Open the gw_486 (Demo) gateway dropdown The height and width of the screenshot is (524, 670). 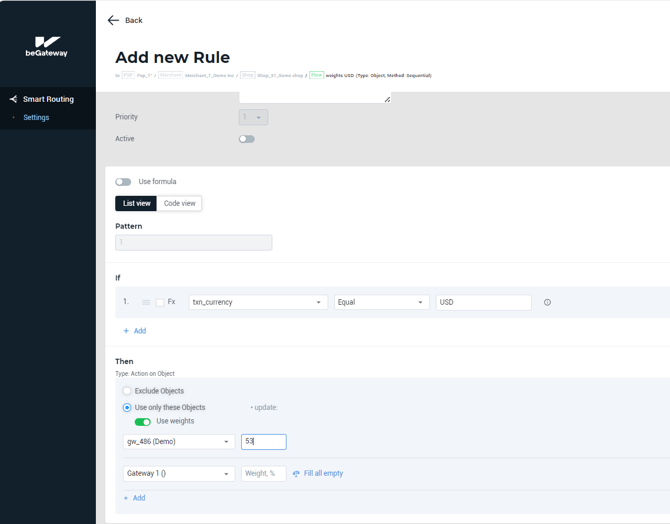178,441
